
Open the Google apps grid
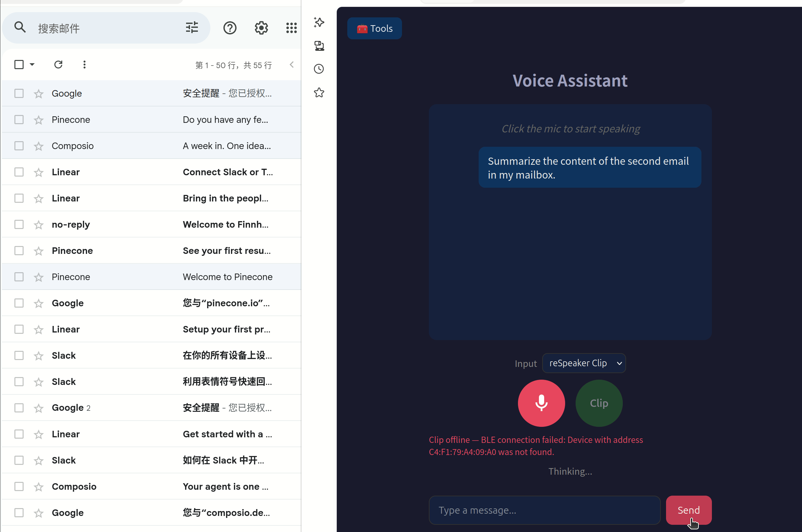click(292, 28)
